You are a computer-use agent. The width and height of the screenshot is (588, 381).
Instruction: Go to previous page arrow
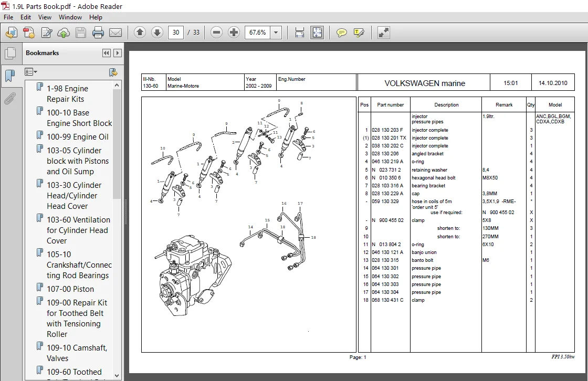tap(140, 33)
